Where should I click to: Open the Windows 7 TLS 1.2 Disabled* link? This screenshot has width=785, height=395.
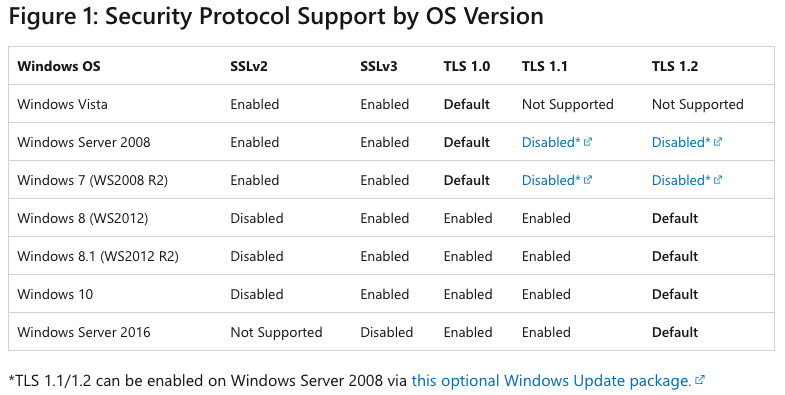681,180
